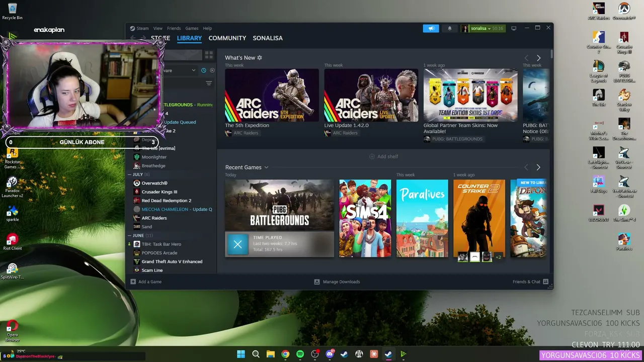This screenshot has width=644, height=362.
Task: Open Live Update 1.42.0 news thumbnail
Action: point(371,96)
